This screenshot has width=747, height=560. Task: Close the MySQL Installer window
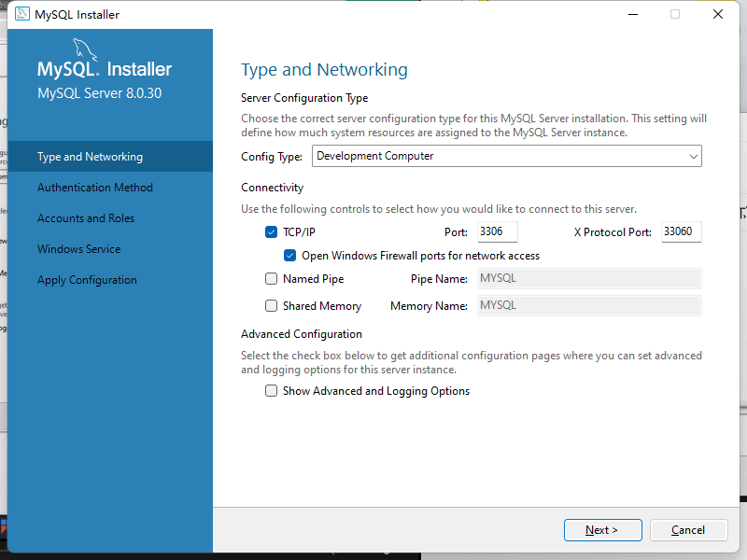coord(718,14)
